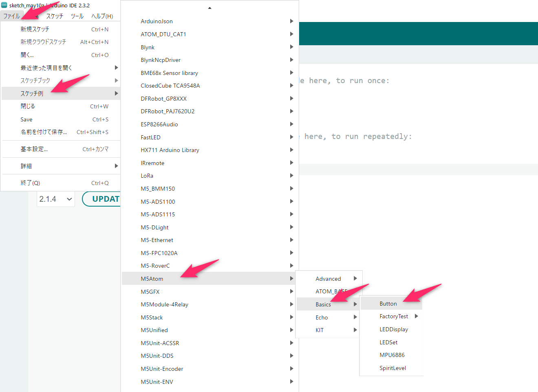
Task: Open M5-ADS1115 examples submenu
Action: (209, 214)
